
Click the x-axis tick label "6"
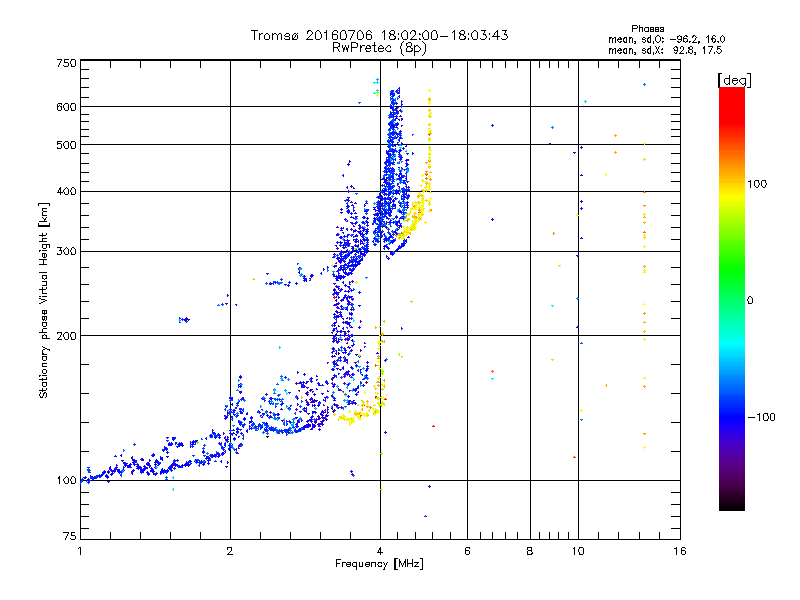pos(467,551)
